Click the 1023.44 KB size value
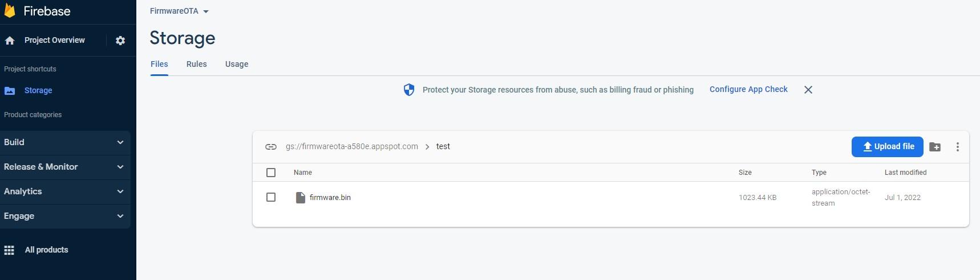Viewport: 980px width, 280px height. tap(758, 198)
